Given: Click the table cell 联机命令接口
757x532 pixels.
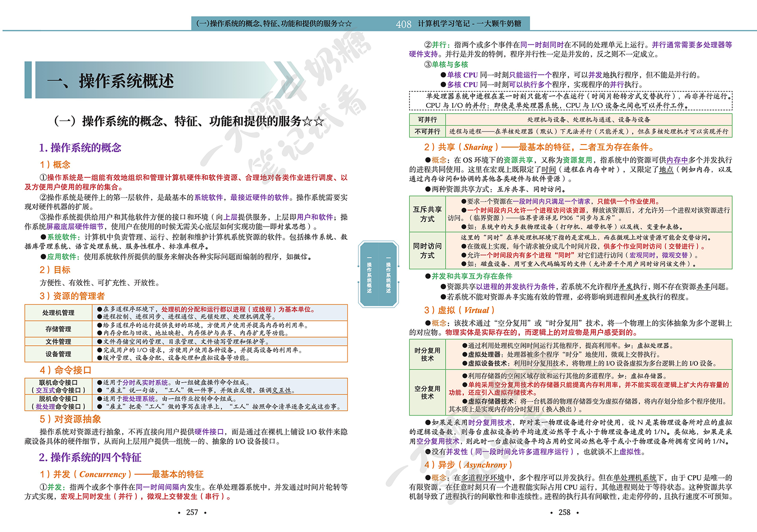Looking at the screenshot, I should tap(59, 386).
